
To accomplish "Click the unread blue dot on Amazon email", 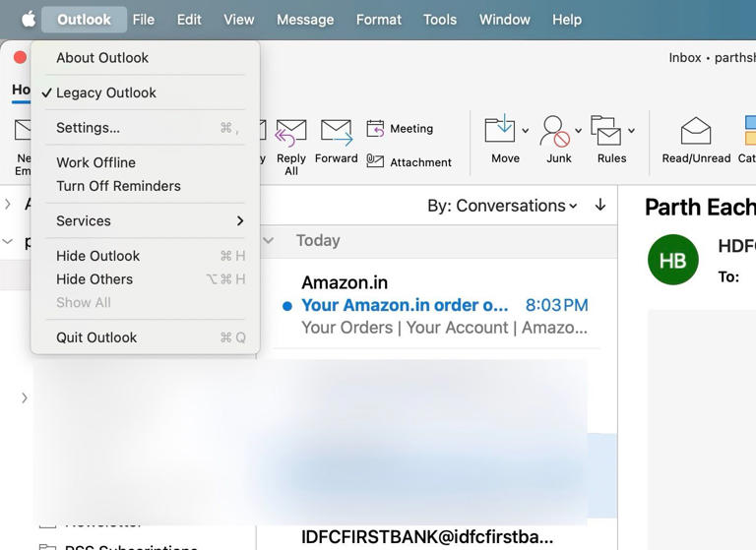I will [x=287, y=306].
